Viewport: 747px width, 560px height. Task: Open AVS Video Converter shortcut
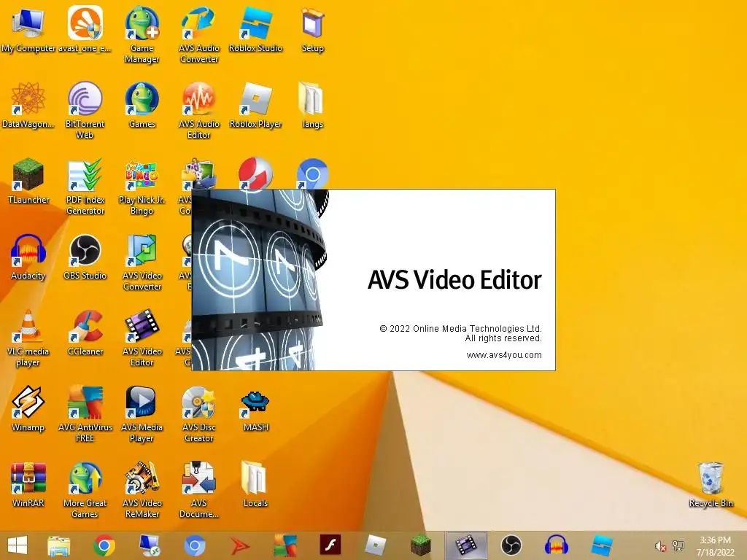[x=142, y=262]
